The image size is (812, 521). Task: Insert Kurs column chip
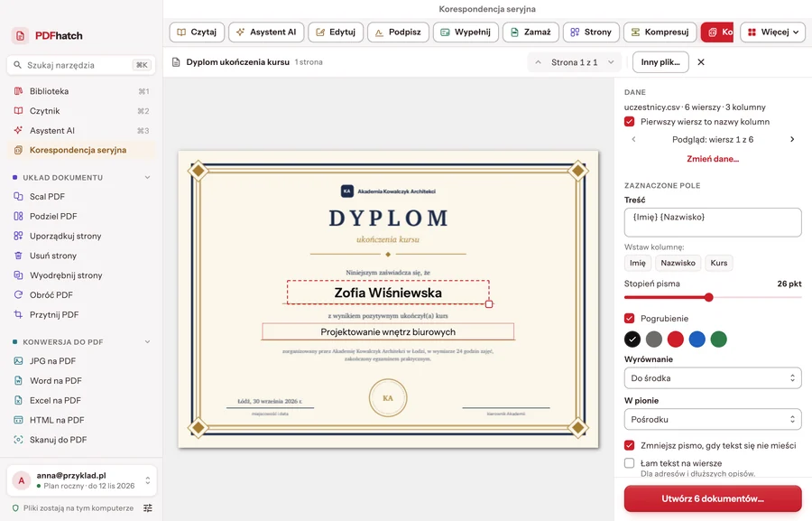[719, 264]
